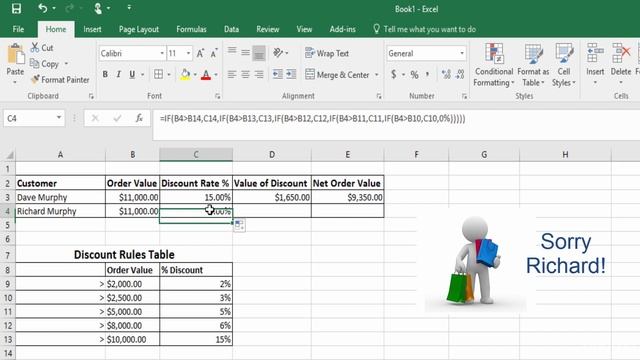Open text orientation options
This screenshot has height=360, width=640.
click(279, 53)
